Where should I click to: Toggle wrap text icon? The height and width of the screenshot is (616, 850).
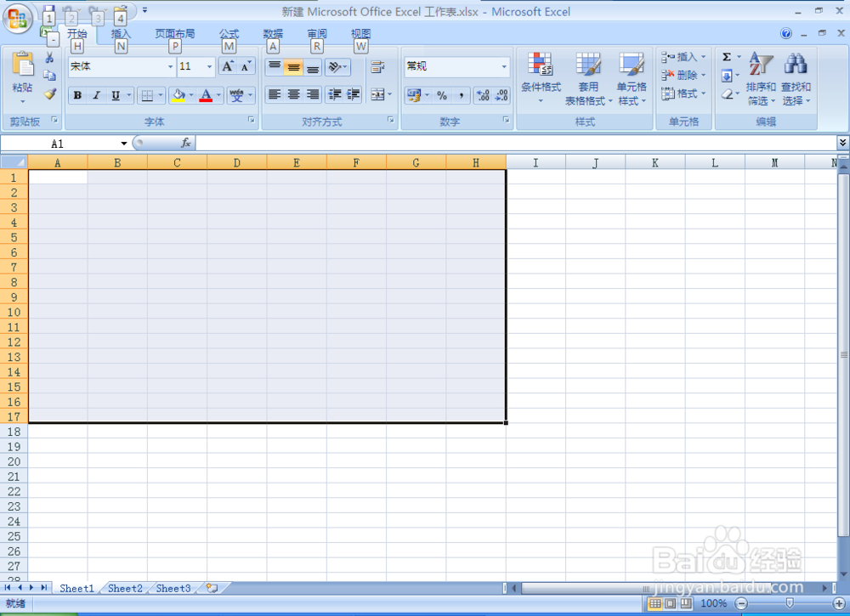tap(377, 66)
